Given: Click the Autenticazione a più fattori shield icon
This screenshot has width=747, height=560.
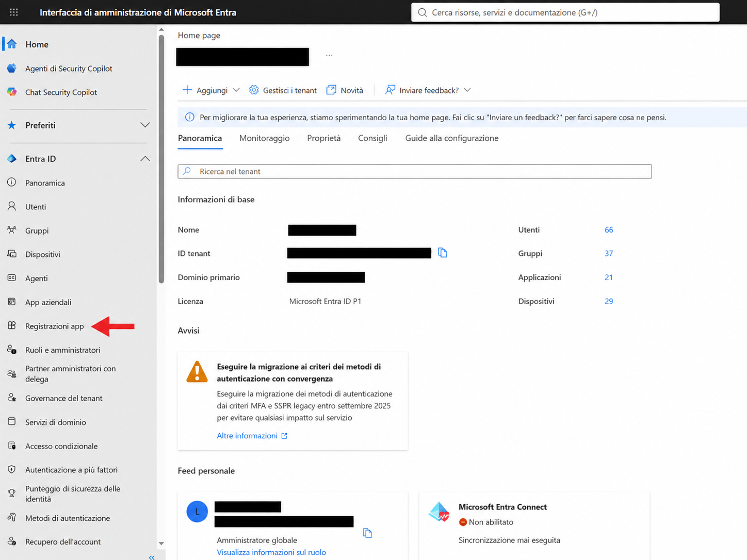Looking at the screenshot, I should (12, 469).
